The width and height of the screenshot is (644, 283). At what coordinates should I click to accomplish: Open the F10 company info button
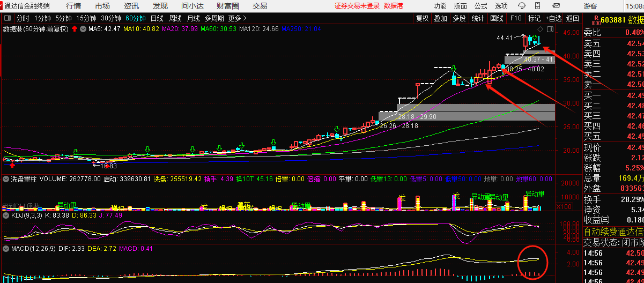(516, 18)
